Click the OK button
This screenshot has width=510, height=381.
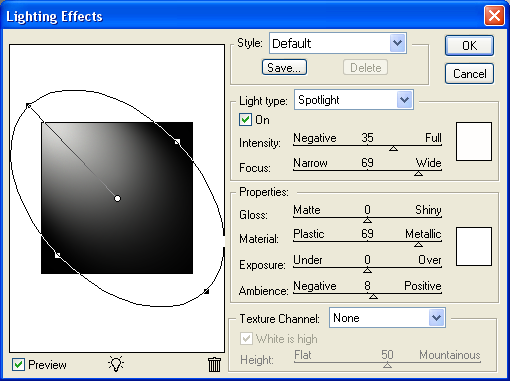pos(469,45)
